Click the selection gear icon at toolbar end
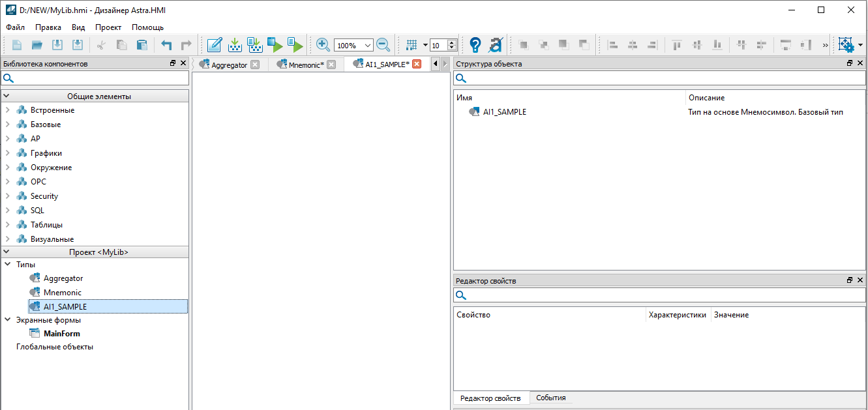This screenshot has width=868, height=410. coord(846,45)
